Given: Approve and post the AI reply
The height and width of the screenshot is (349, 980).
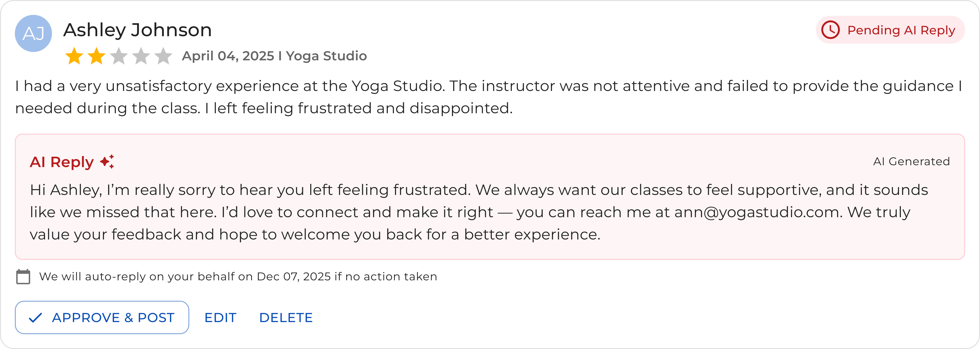Looking at the screenshot, I should click(x=102, y=317).
